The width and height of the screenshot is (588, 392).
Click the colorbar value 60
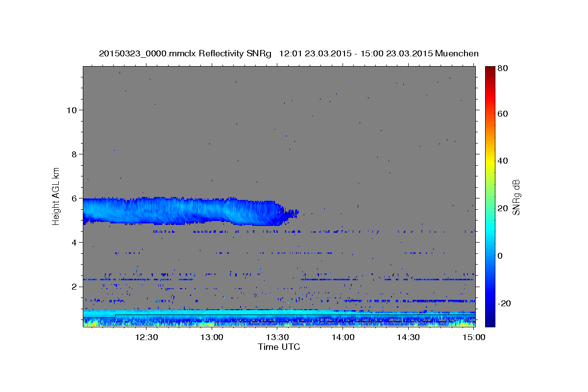[x=502, y=114]
